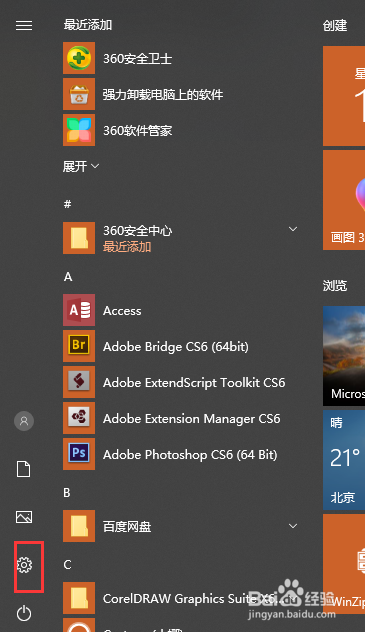365x632 pixels.
Task: Expand the 360安全中心 folder chevron
Action: 293,229
